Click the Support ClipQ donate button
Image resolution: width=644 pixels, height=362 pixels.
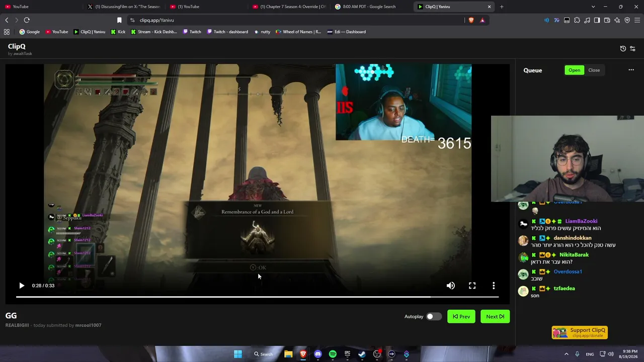pos(580,332)
